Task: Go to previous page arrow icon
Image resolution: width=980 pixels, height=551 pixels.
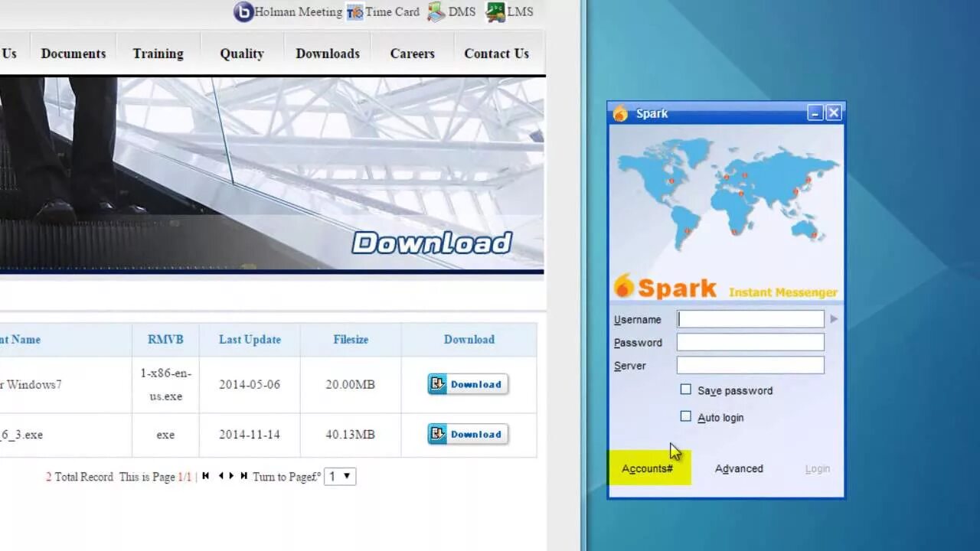Action: point(220,476)
